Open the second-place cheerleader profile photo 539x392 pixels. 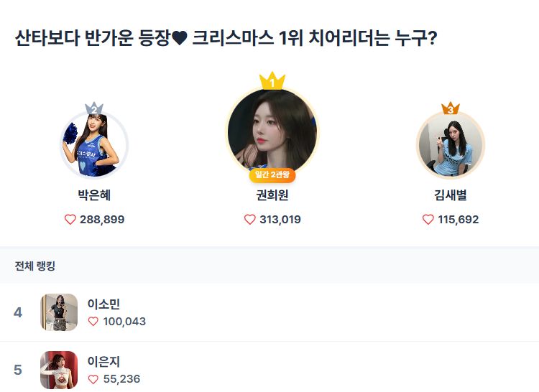pos(94,146)
